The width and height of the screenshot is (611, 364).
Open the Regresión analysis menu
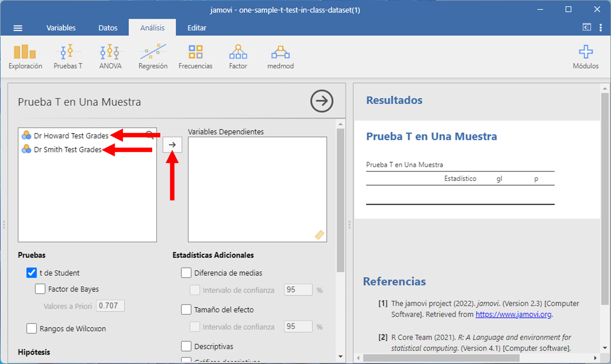point(153,57)
